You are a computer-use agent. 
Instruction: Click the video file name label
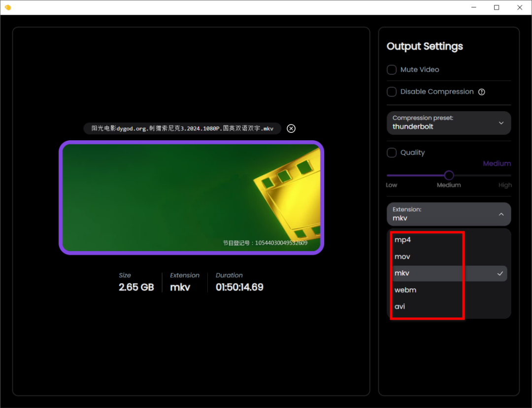coord(182,128)
